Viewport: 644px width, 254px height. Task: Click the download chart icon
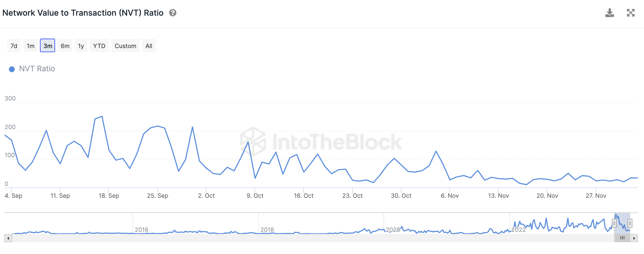pos(609,13)
